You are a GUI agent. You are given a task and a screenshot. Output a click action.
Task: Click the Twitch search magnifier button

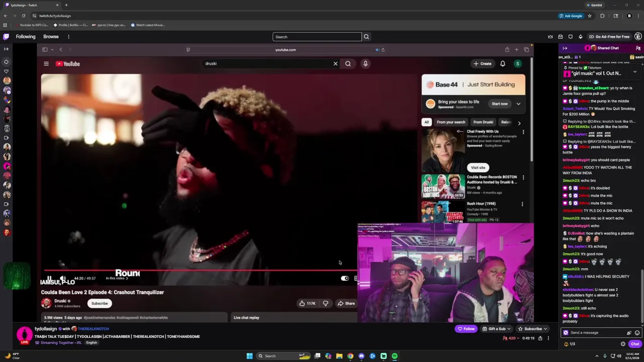[366, 37]
